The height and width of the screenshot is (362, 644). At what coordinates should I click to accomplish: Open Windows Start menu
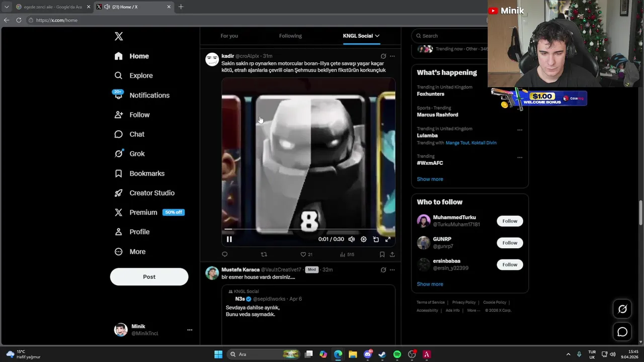point(218,354)
